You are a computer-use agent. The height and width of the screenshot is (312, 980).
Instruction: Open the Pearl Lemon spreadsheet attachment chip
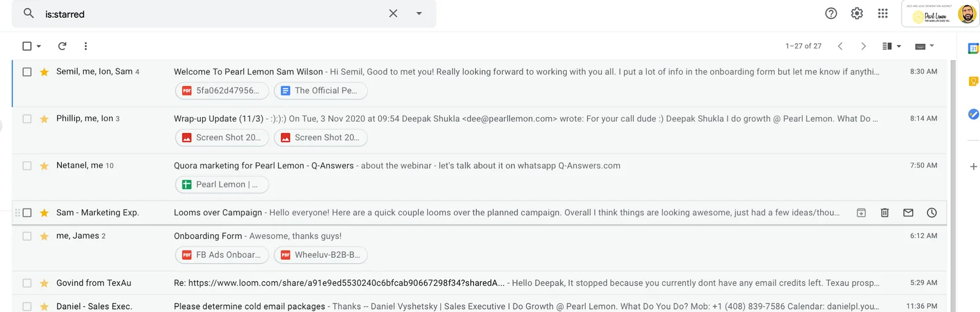tap(222, 185)
